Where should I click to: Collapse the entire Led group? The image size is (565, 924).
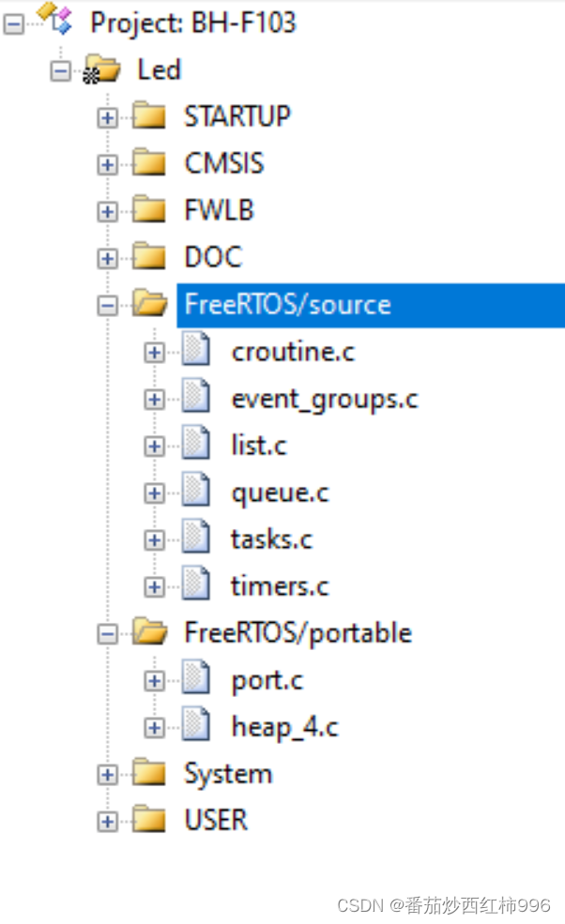(60, 69)
